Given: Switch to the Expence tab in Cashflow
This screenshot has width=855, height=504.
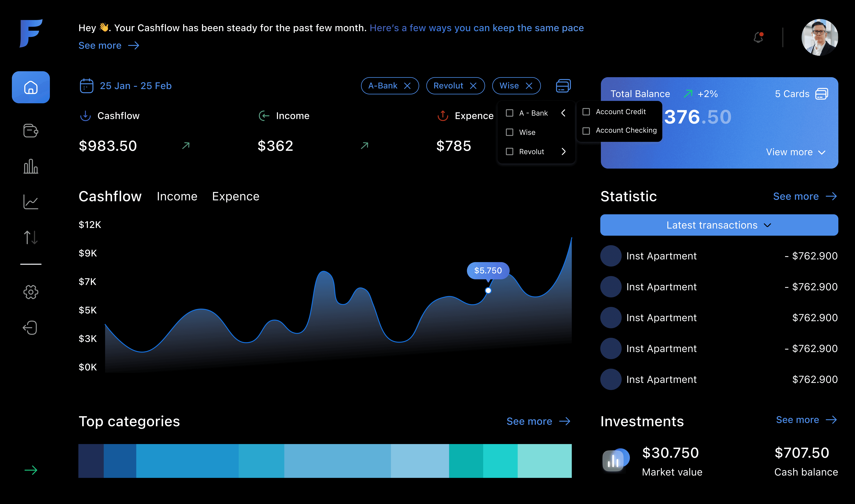Looking at the screenshot, I should (236, 196).
